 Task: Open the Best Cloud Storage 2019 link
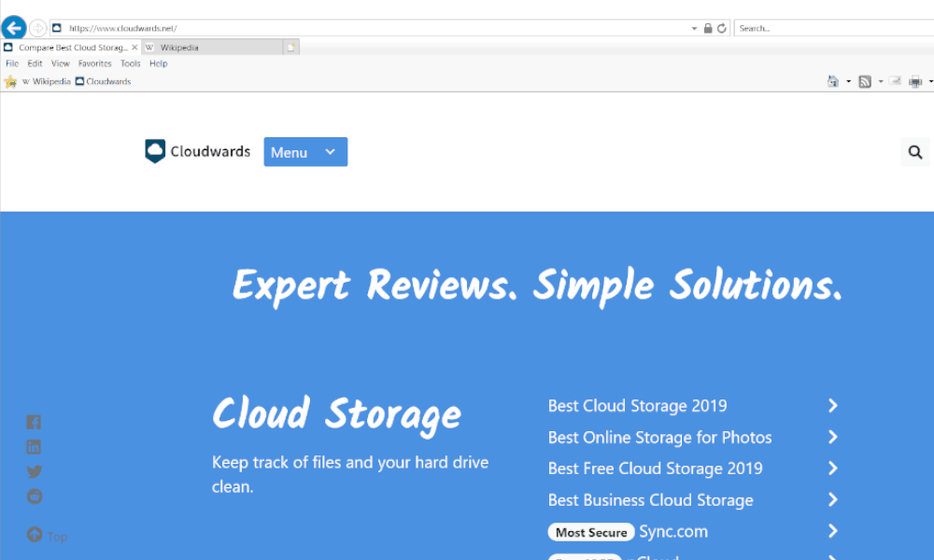[x=637, y=406]
